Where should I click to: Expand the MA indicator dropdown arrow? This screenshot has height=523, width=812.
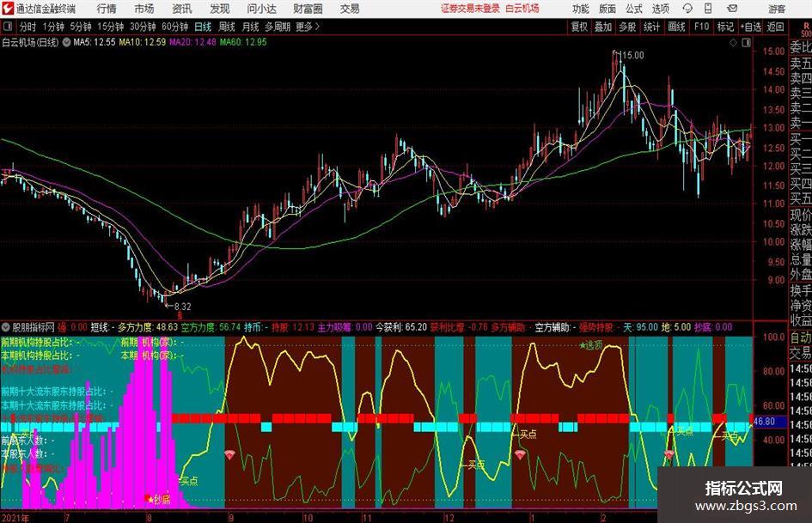(x=66, y=42)
